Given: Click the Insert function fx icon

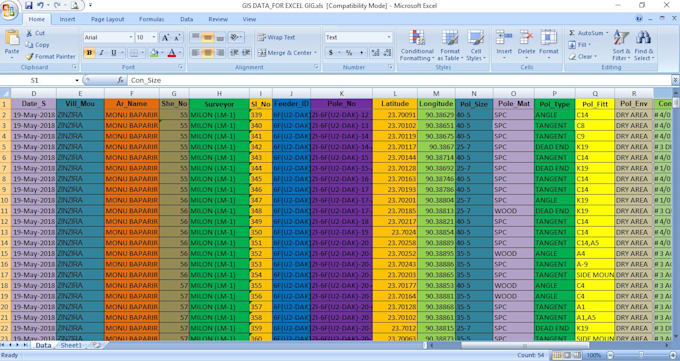Looking at the screenshot, I should [x=121, y=80].
